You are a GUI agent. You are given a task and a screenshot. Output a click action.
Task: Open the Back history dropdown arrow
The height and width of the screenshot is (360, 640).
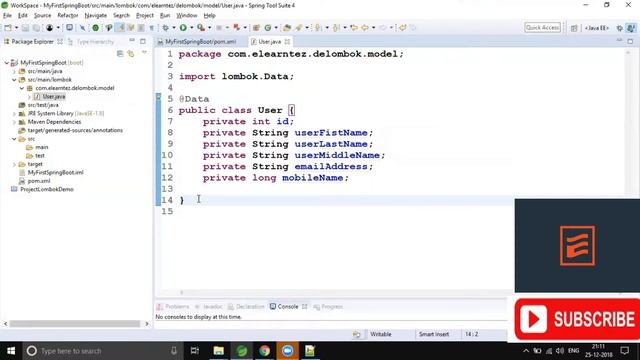pos(373,28)
